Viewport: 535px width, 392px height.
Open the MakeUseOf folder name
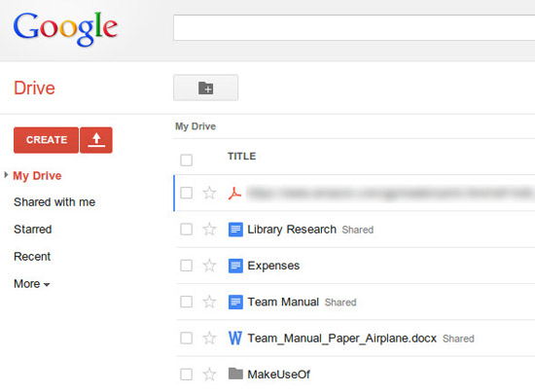click(x=279, y=374)
